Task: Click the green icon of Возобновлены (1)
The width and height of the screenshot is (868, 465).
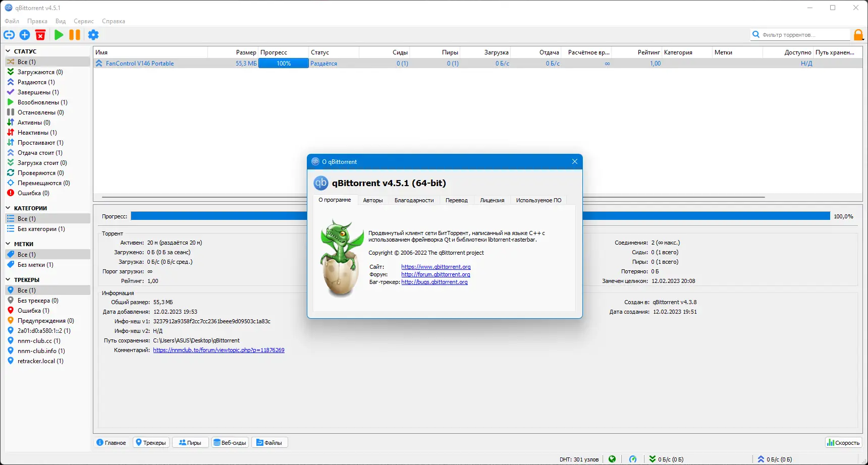Action: click(11, 102)
